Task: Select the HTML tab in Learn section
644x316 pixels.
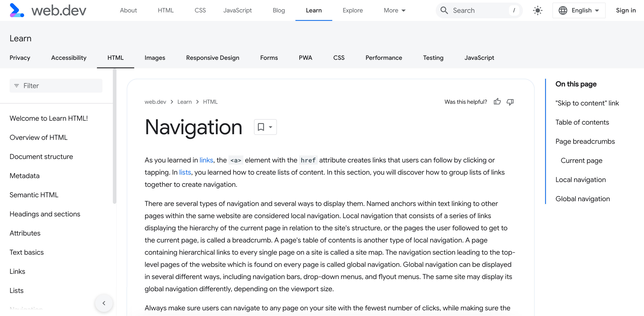Action: 115,57
